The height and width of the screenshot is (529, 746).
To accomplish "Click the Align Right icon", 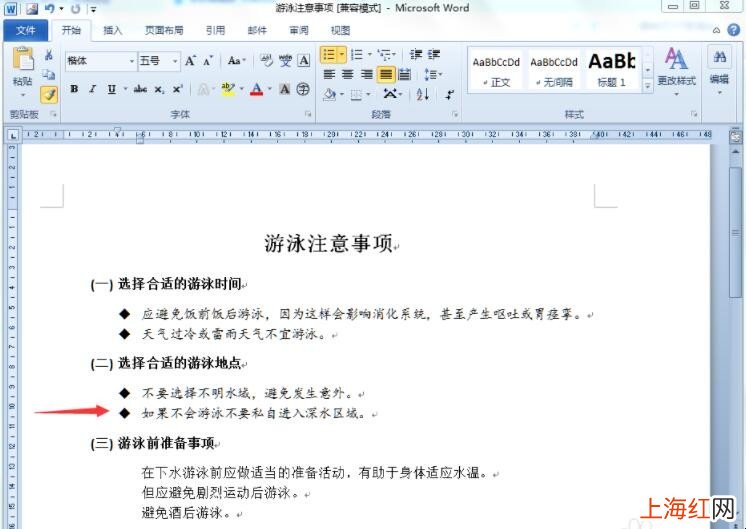I will 366,74.
